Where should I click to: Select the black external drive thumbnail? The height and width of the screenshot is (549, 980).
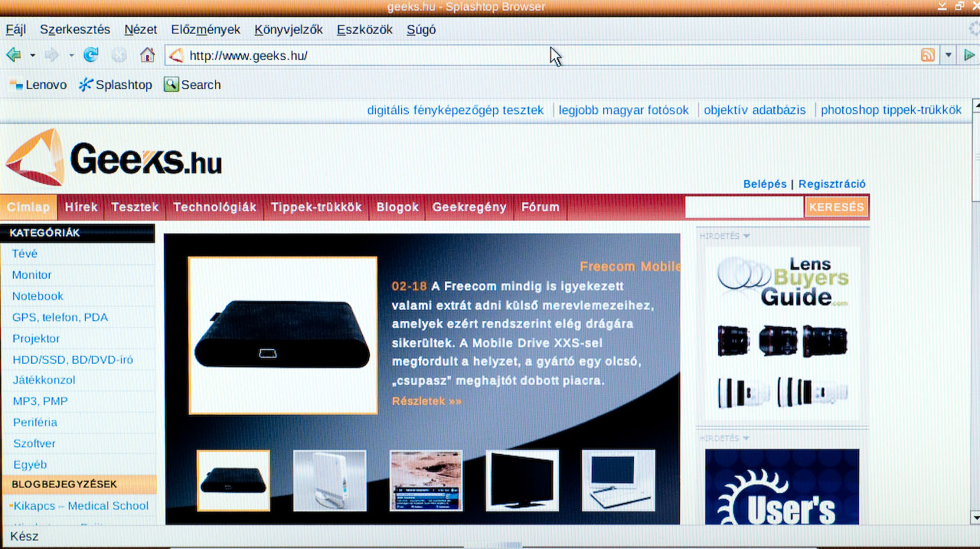234,480
